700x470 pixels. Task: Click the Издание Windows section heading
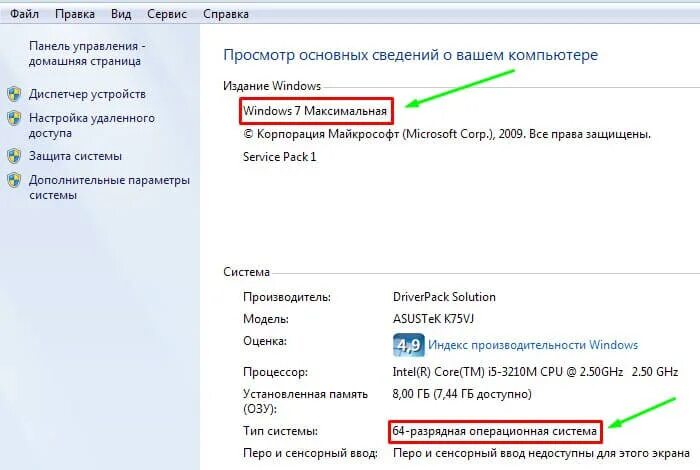coord(272,86)
